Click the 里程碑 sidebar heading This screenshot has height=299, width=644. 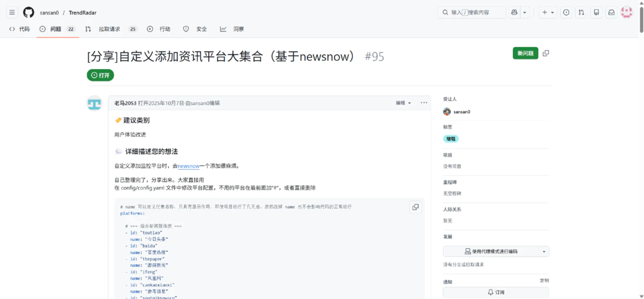click(x=450, y=182)
